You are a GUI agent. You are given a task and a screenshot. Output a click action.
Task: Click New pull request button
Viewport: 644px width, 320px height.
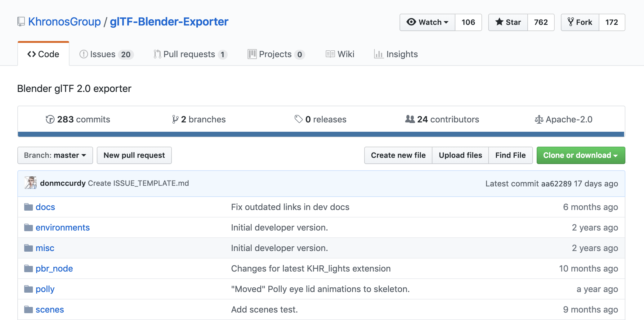[x=134, y=155]
